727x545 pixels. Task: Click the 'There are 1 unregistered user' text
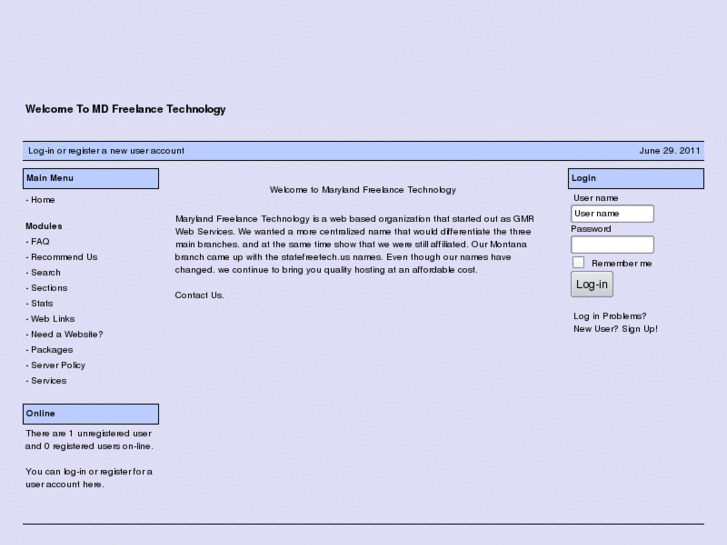point(89,434)
